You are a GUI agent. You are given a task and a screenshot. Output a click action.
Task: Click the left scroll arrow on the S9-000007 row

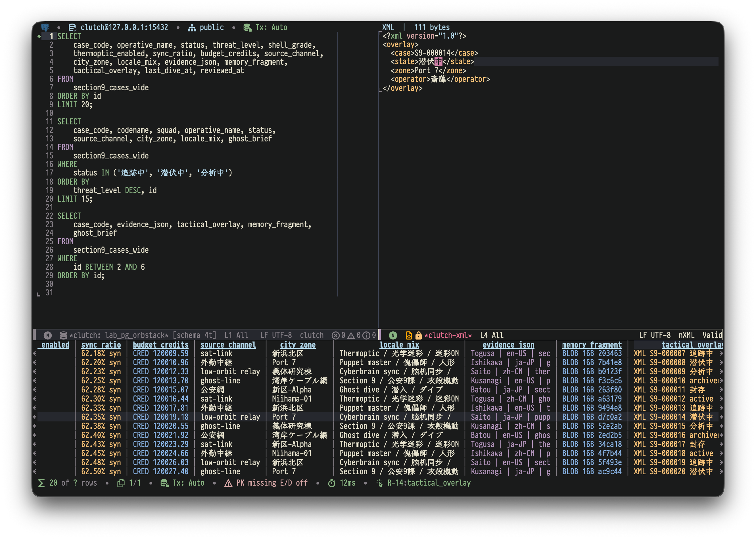tap(35, 354)
